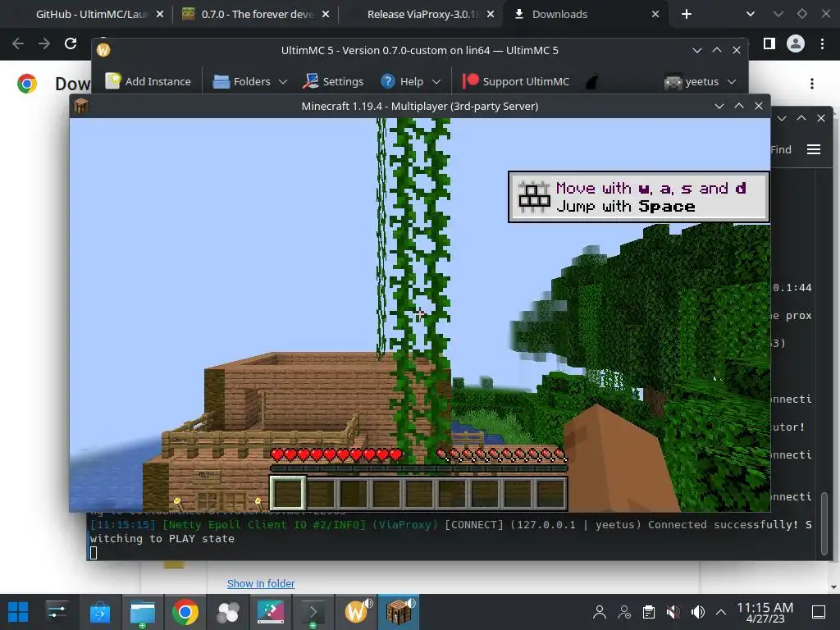Switch to UltimMC in the taskbar

[357, 612]
